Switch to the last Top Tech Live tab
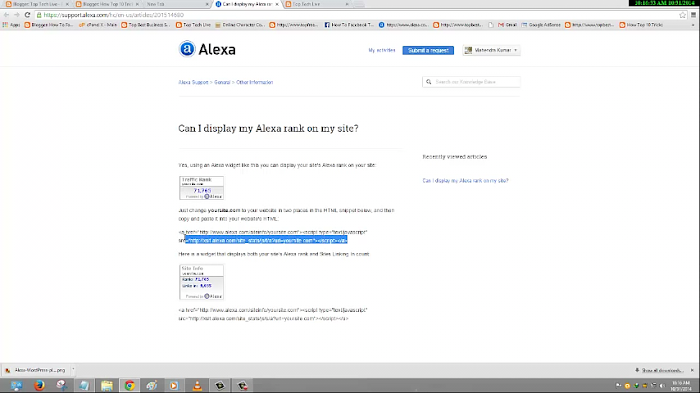Viewport: 700px width, 393px height. (x=317, y=4)
